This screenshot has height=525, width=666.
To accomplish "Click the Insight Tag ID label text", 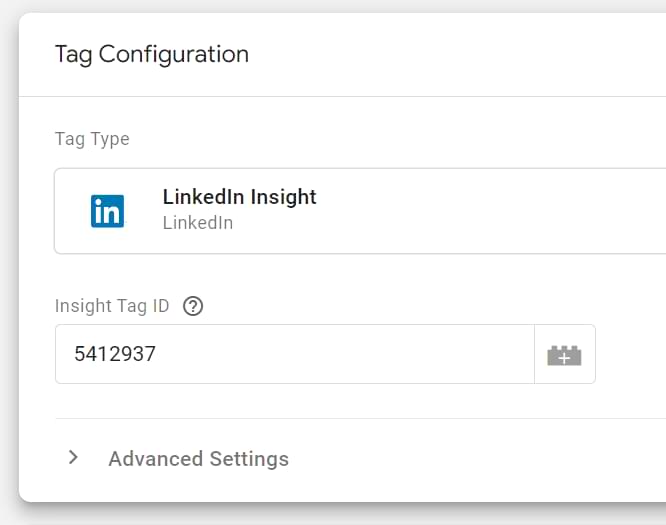I will (x=112, y=307).
